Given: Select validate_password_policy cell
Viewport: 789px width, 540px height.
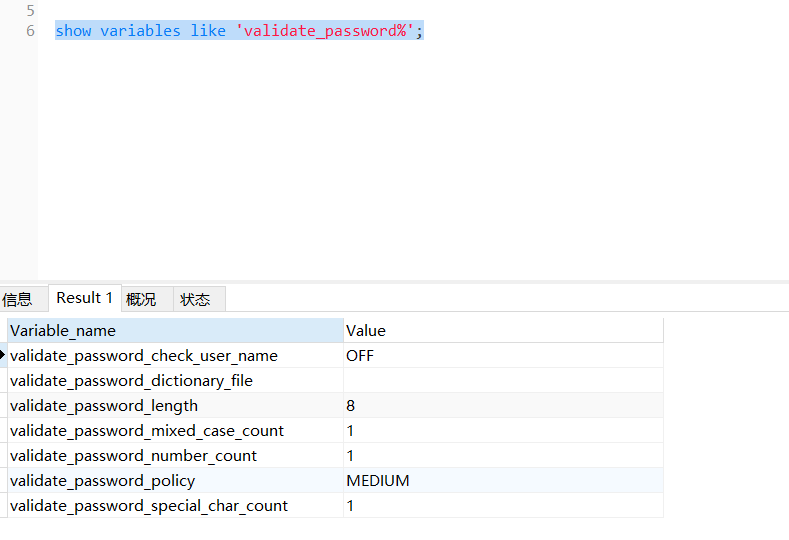Looking at the screenshot, I should tap(176, 481).
